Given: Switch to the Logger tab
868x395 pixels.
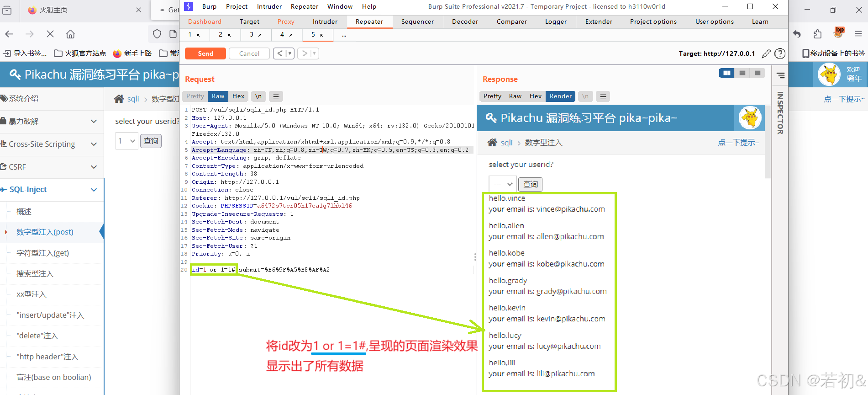Looking at the screenshot, I should tap(556, 21).
